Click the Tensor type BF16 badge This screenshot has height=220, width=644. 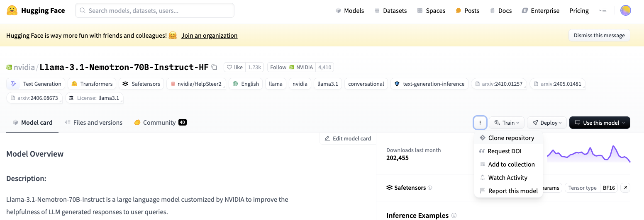(x=591, y=188)
